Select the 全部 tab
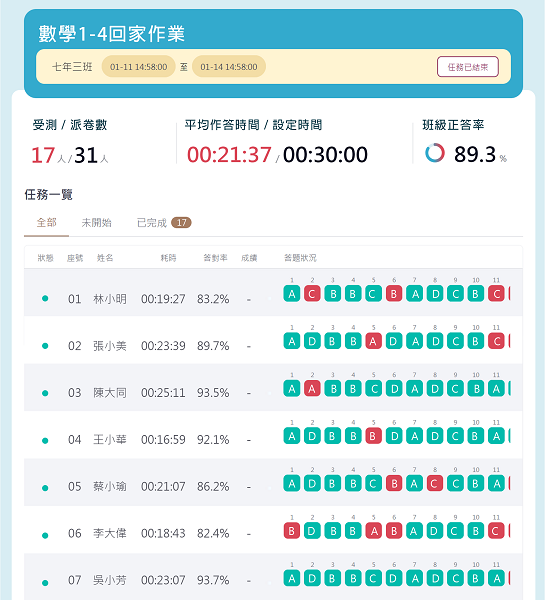This screenshot has height=600, width=545. pyautogui.click(x=46, y=223)
